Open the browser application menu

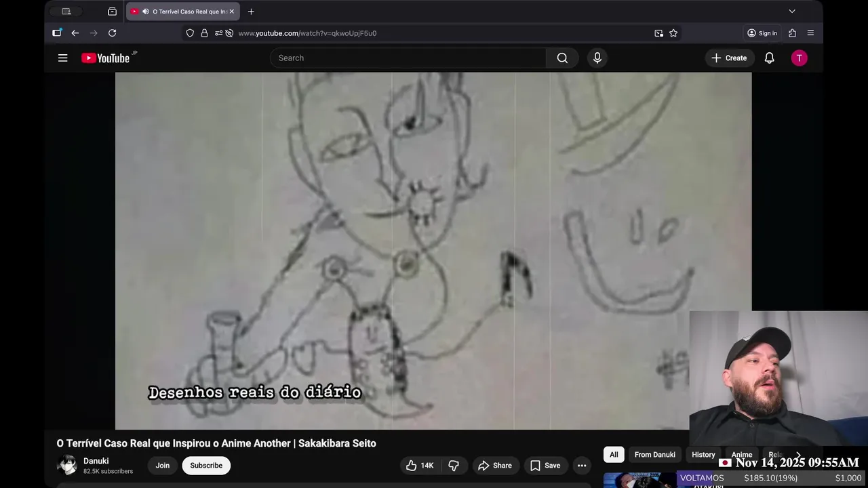tap(810, 33)
